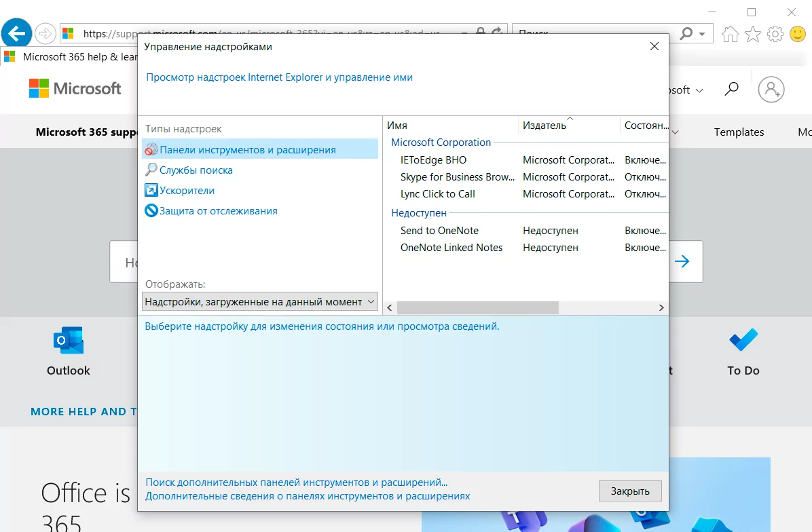Screen dimensions: 812x532
Task: Select the Microsoft 365 help browser tab
Action: tap(70, 57)
